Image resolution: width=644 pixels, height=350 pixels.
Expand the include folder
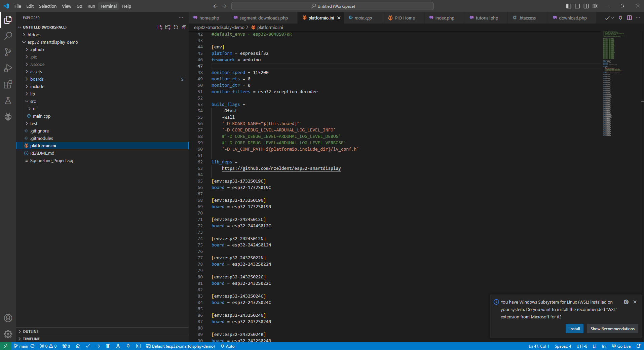point(102,86)
